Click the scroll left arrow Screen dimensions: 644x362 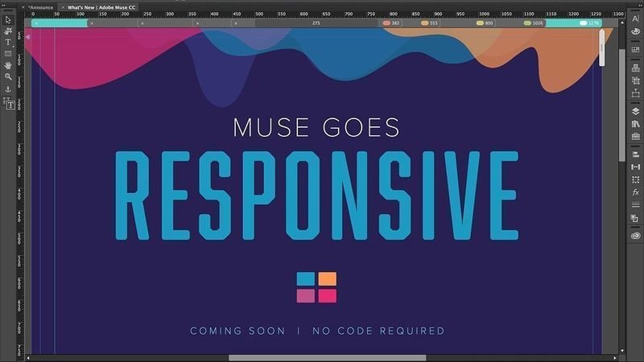pos(28,358)
